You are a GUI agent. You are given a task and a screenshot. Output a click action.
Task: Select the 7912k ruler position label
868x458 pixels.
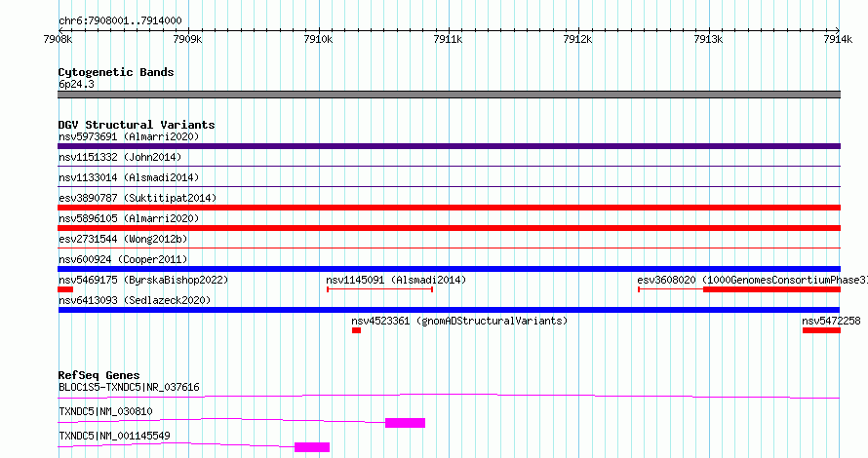pyautogui.click(x=577, y=39)
